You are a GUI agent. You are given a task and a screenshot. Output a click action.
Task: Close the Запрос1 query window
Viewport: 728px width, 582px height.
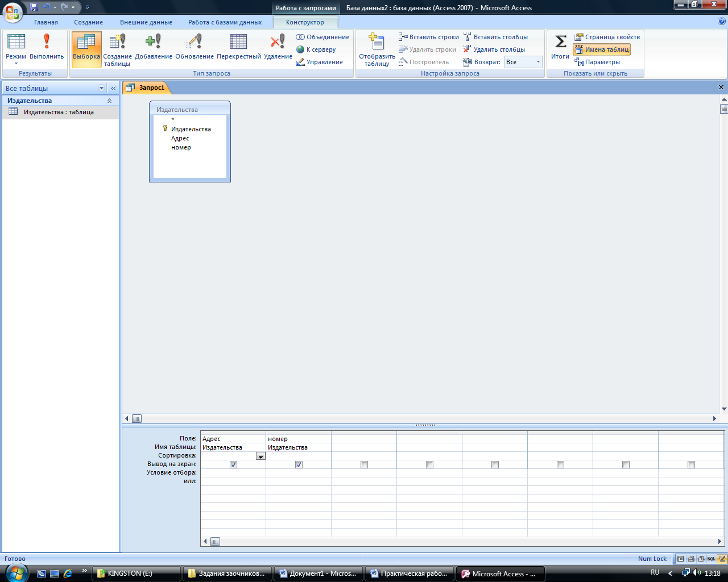(x=721, y=88)
